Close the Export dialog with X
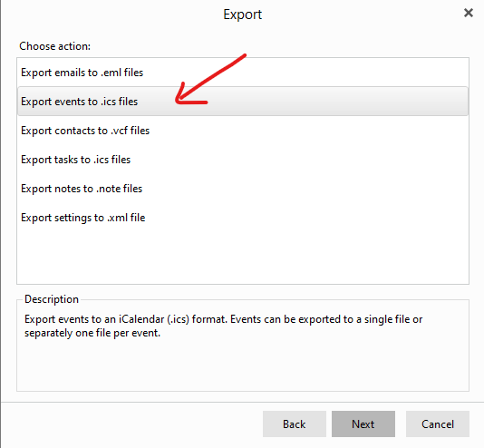 click(469, 13)
